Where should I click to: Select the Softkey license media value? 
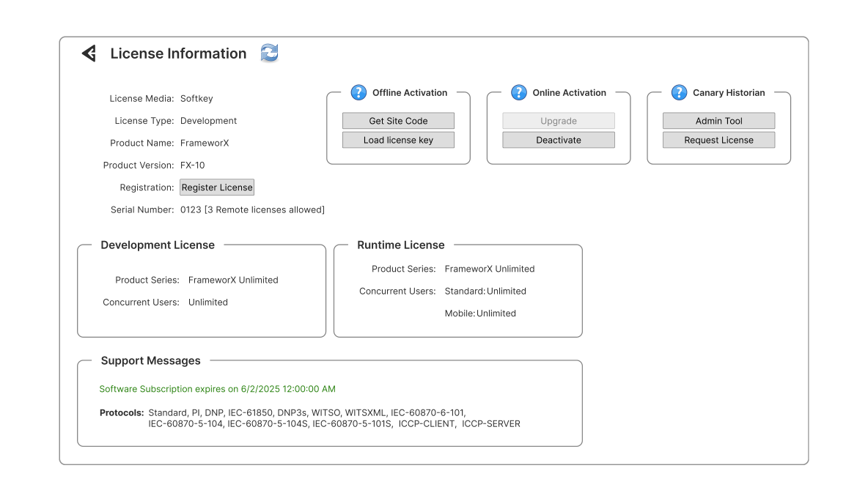(196, 98)
